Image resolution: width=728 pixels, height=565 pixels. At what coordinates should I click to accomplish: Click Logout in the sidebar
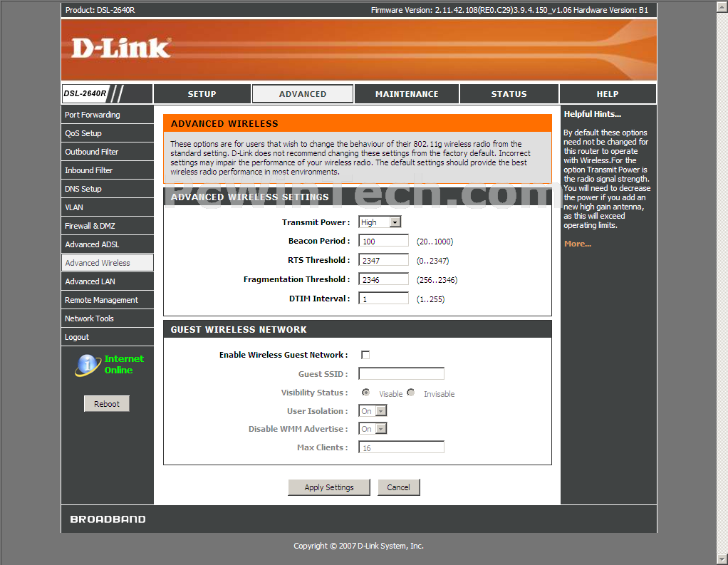click(x=108, y=337)
